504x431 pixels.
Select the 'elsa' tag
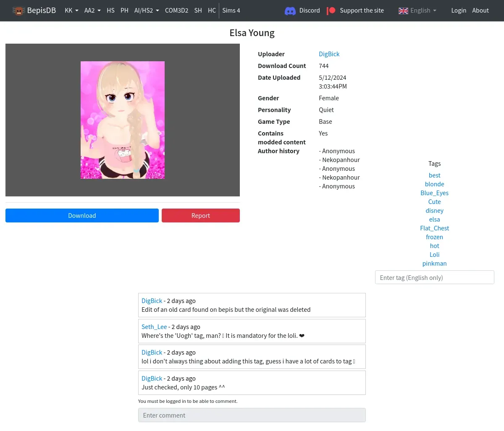(434, 219)
